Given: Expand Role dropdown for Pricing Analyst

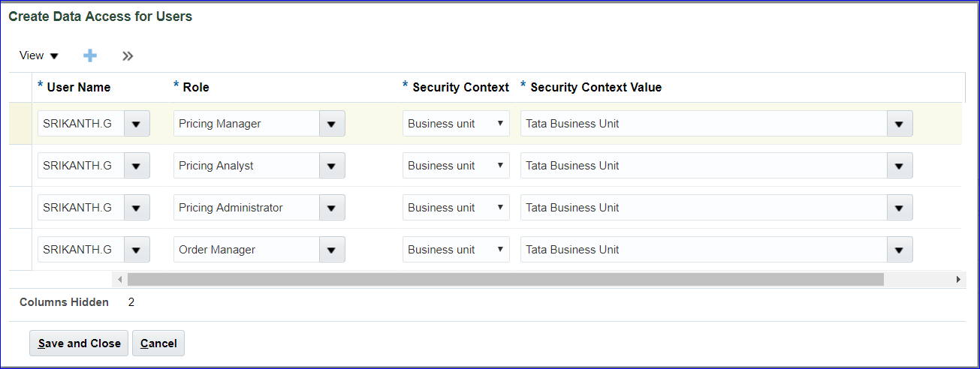Looking at the screenshot, I should 332,166.
